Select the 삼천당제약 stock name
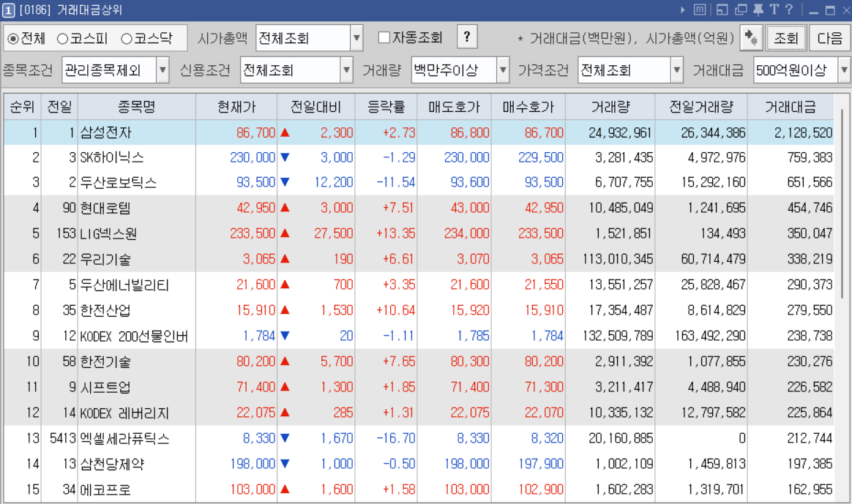The width and height of the screenshot is (852, 504). coord(113,464)
